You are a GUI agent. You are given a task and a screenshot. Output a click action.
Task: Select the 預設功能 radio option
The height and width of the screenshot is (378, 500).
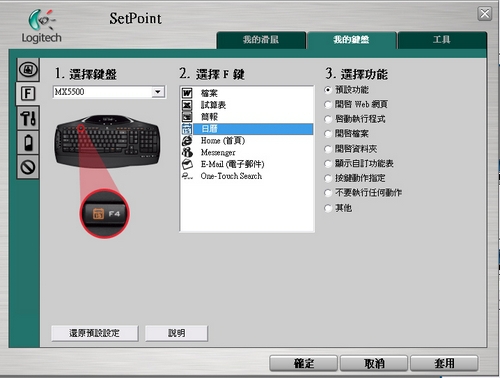pos(328,90)
